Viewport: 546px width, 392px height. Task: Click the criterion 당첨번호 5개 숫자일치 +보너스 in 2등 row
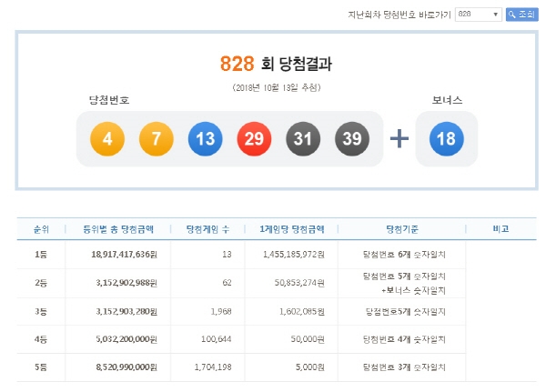coord(404,283)
